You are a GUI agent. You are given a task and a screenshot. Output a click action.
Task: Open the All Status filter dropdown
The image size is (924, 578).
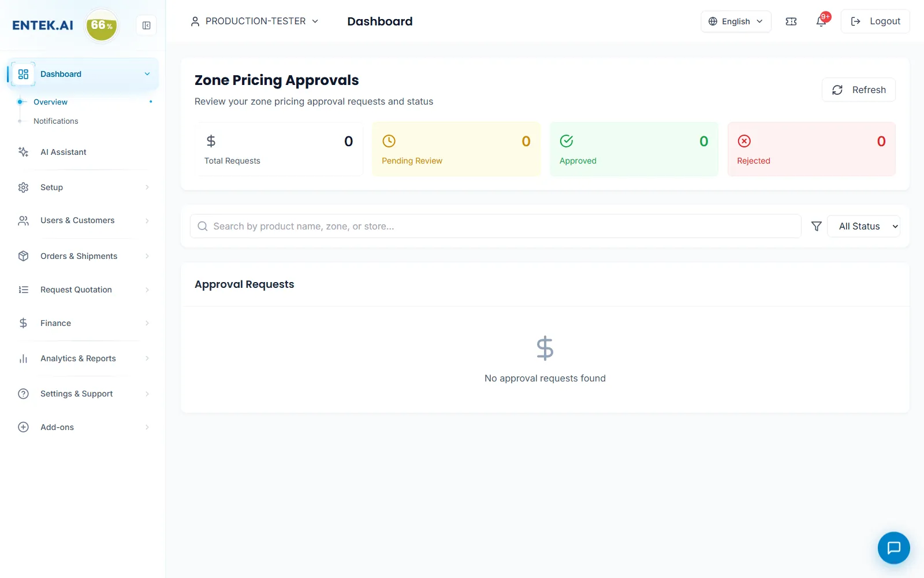(863, 227)
